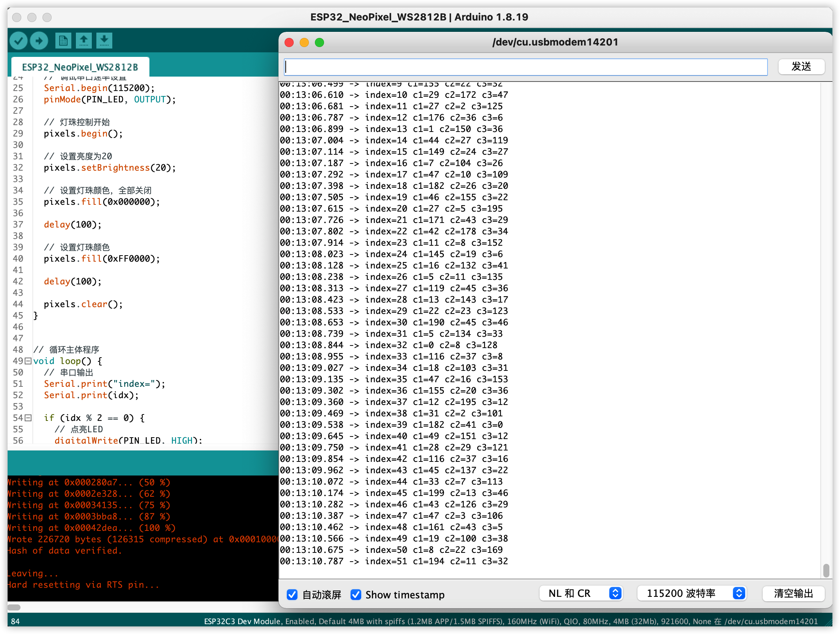Toggle the 自动滚屏 autoscroll checkbox
The image size is (840, 634).
(x=292, y=595)
